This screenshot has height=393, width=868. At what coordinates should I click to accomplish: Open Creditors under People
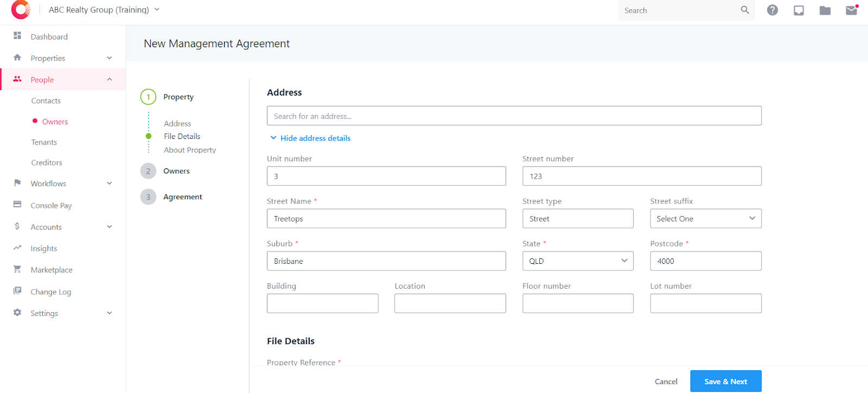click(x=47, y=163)
